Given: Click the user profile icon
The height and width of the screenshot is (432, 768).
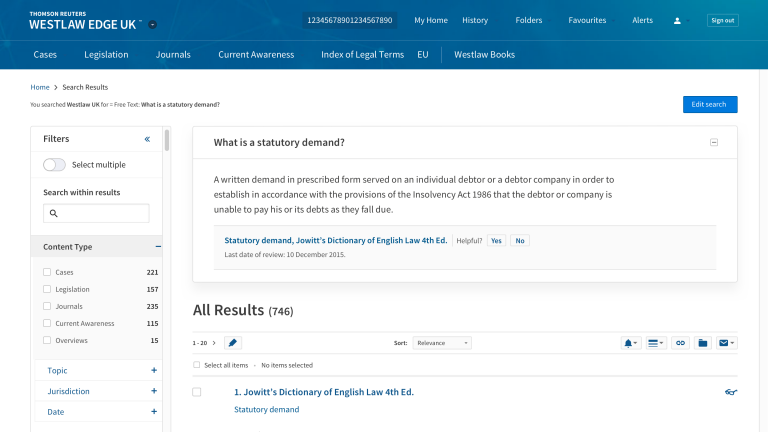Looking at the screenshot, I should pyautogui.click(x=677, y=21).
